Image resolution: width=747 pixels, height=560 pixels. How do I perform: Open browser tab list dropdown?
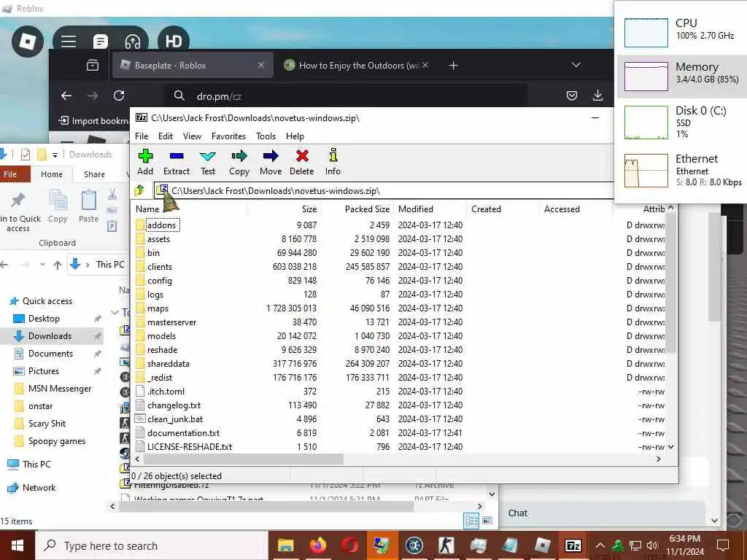tap(576, 65)
